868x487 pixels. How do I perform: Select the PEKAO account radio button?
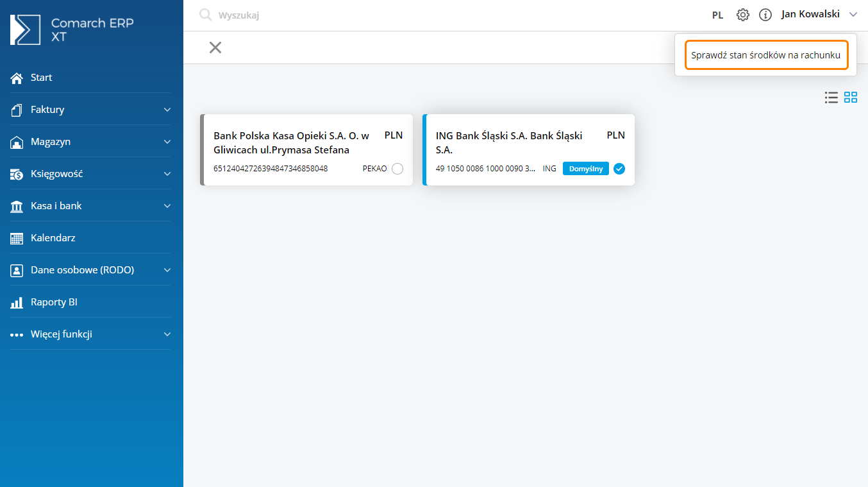coord(397,169)
